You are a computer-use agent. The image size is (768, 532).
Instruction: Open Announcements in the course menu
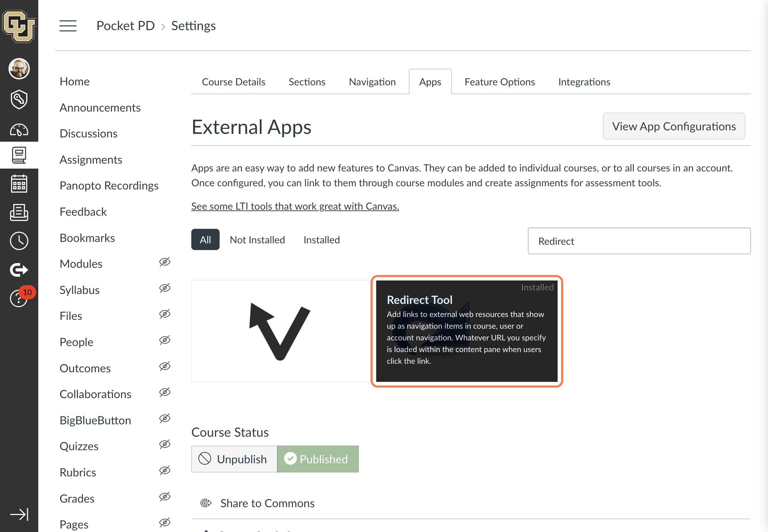click(100, 108)
